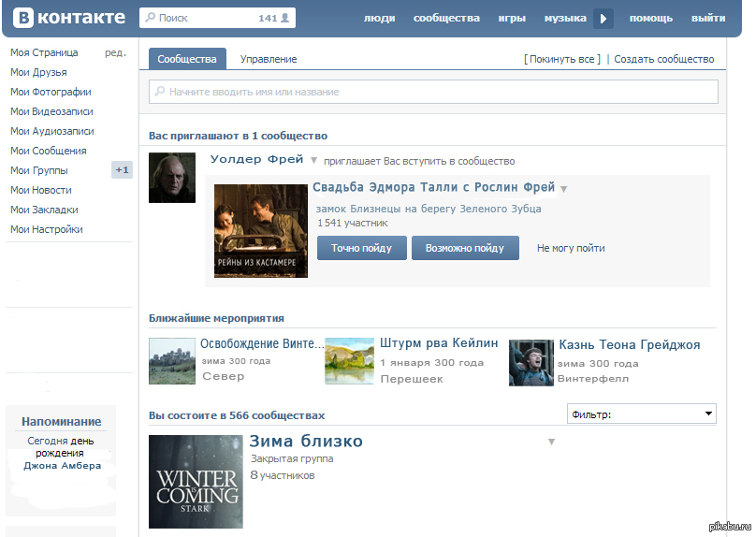This screenshot has height=537, width=756.
Task: Open the Зима близко group title
Action: click(306, 441)
